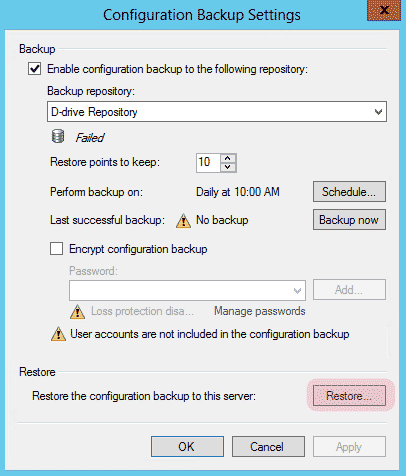Click the Add... password button

coord(349,290)
